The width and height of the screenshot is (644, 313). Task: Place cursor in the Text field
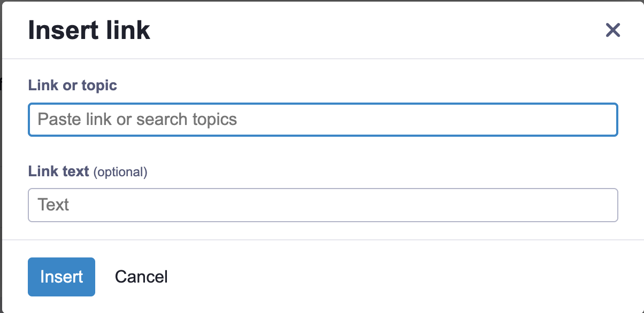point(323,205)
